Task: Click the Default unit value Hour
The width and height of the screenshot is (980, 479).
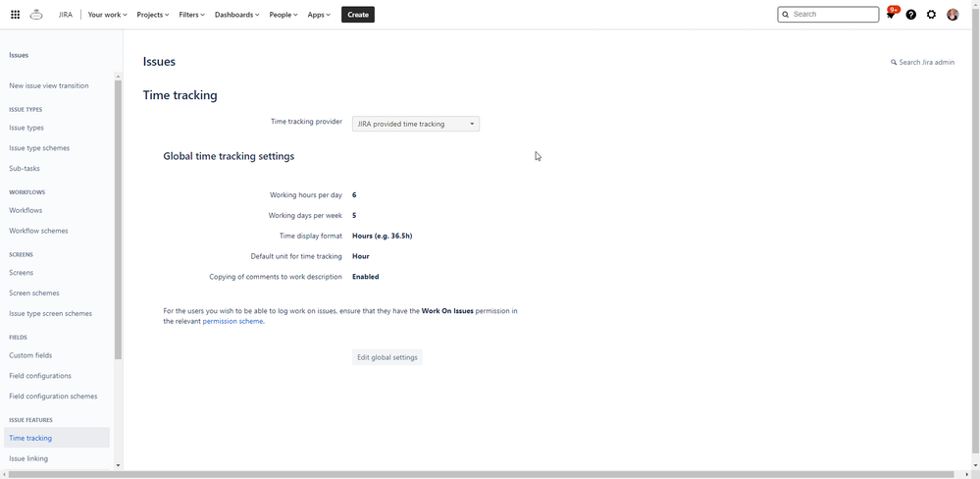Action: point(361,256)
